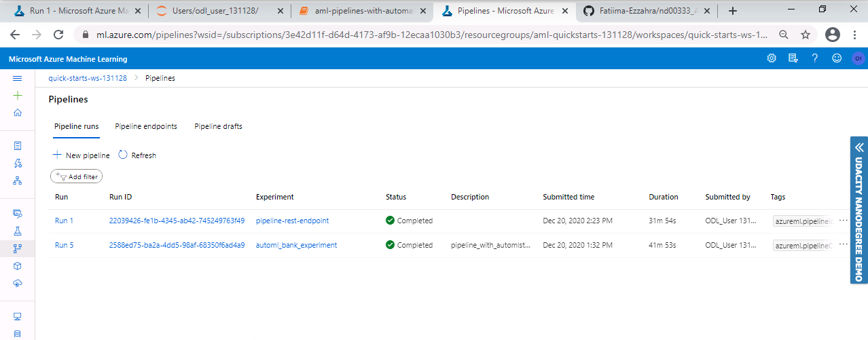Screen dimensions: 868x340
Task: Switch to Pipeline endpoints tab
Action: 146,126
